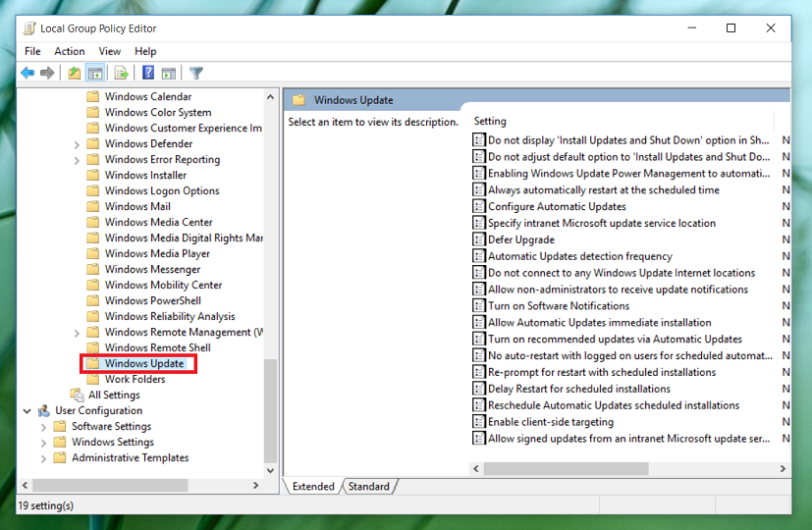
Task: Click tree pane vertical scrollbar down arrow
Action: (x=270, y=470)
